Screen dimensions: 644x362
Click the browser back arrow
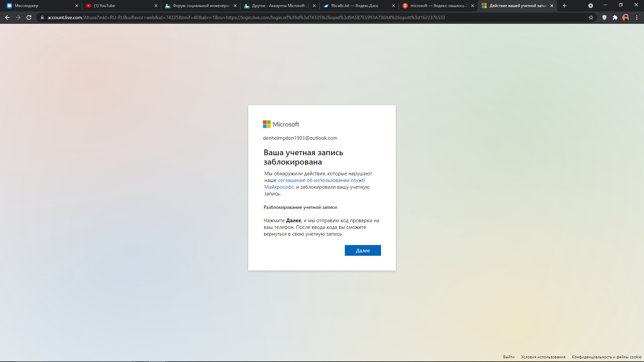7,17
